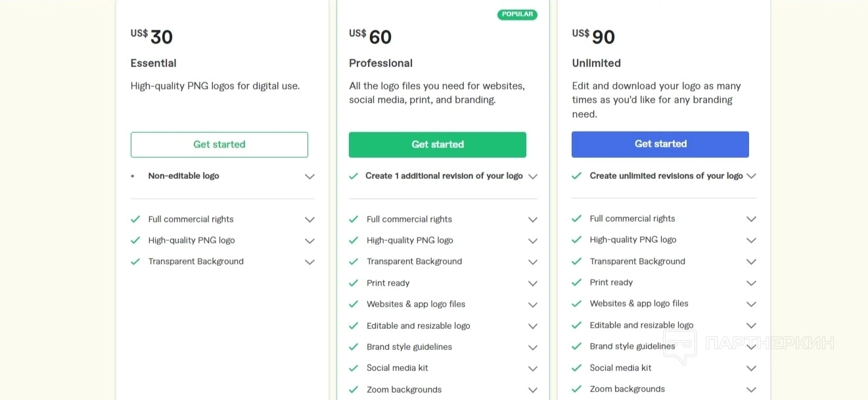The image size is (868, 400).
Task: Expand Create 1 additional revision chevron
Action: [533, 176]
